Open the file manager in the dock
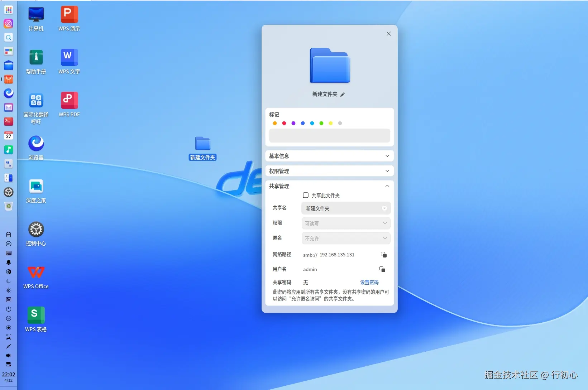 pyautogui.click(x=9, y=66)
